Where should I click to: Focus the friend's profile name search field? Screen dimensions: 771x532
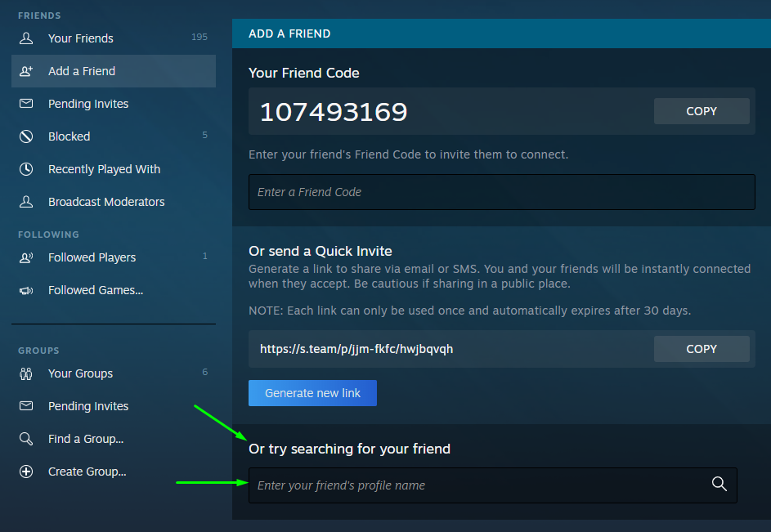(x=493, y=485)
